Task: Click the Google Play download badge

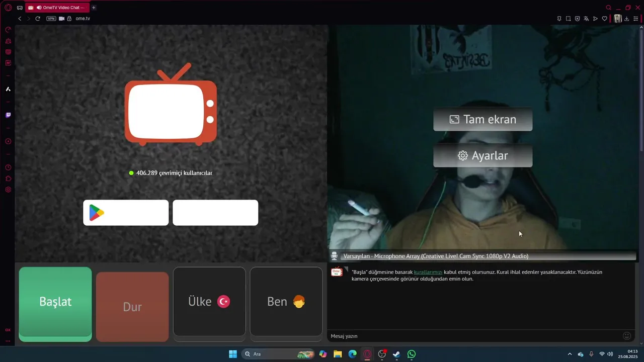Action: tap(126, 213)
